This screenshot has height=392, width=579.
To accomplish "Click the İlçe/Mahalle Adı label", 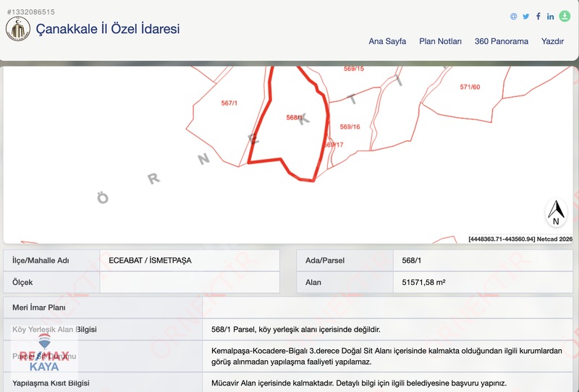I will tap(41, 260).
